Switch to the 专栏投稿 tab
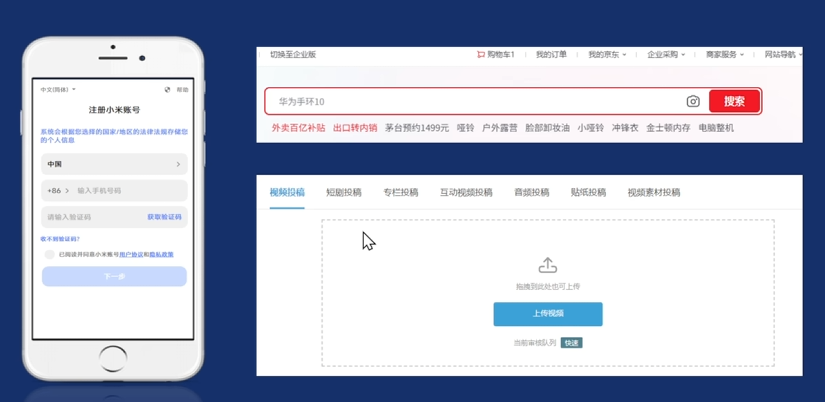 [x=400, y=193]
